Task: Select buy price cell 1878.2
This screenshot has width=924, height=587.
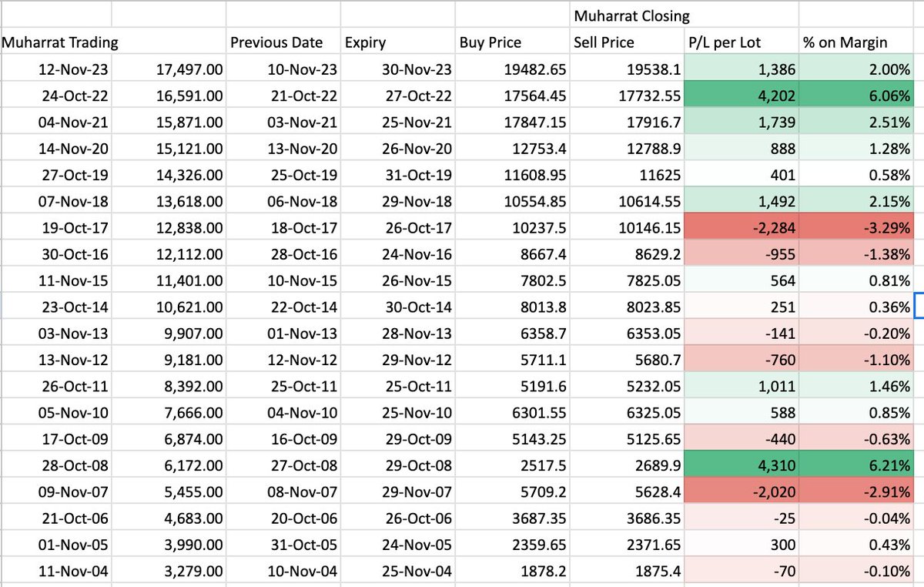Action: pos(512,569)
